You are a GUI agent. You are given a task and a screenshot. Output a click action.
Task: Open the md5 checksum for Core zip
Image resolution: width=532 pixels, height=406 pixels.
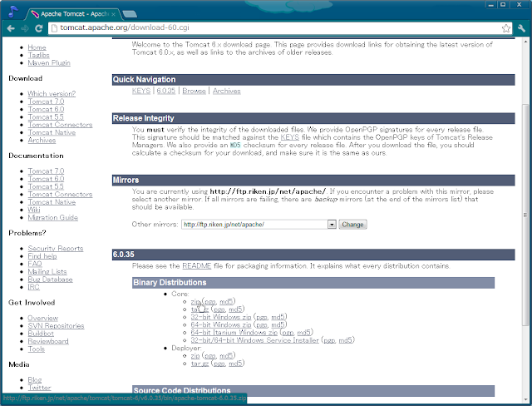tap(226, 301)
